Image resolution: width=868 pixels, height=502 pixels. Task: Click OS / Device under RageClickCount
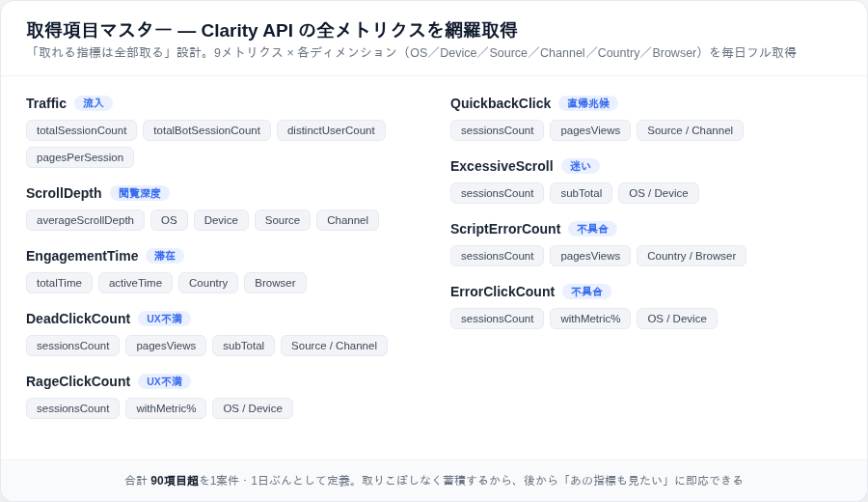pos(253,408)
